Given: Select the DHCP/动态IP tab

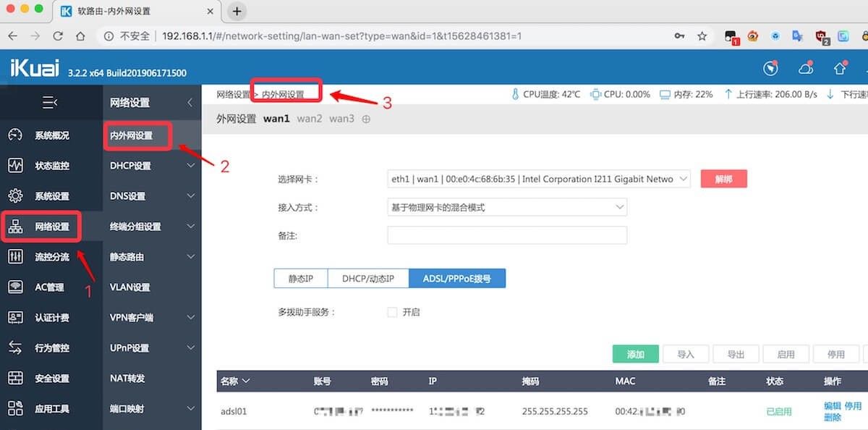Looking at the screenshot, I should tap(368, 279).
